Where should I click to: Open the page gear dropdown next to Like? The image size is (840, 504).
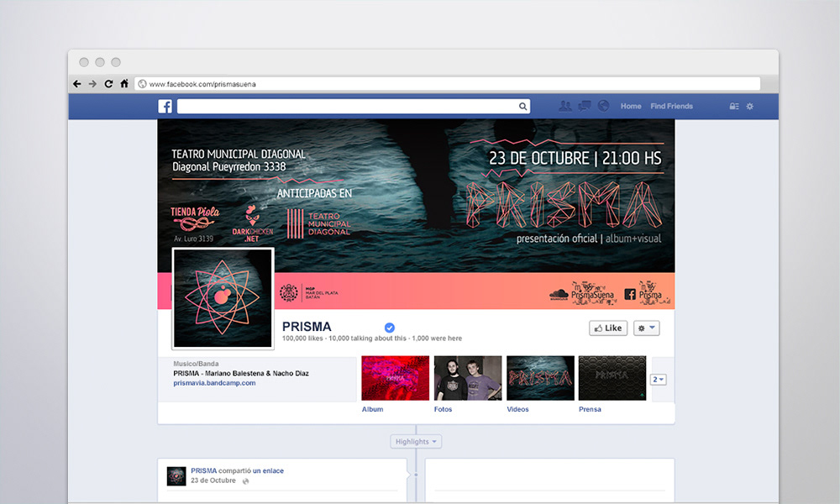pyautogui.click(x=647, y=328)
